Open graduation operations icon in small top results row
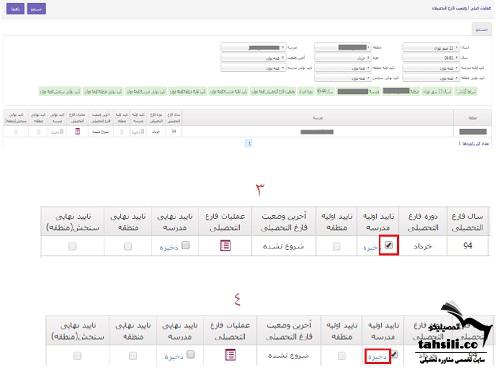 tap(77, 131)
